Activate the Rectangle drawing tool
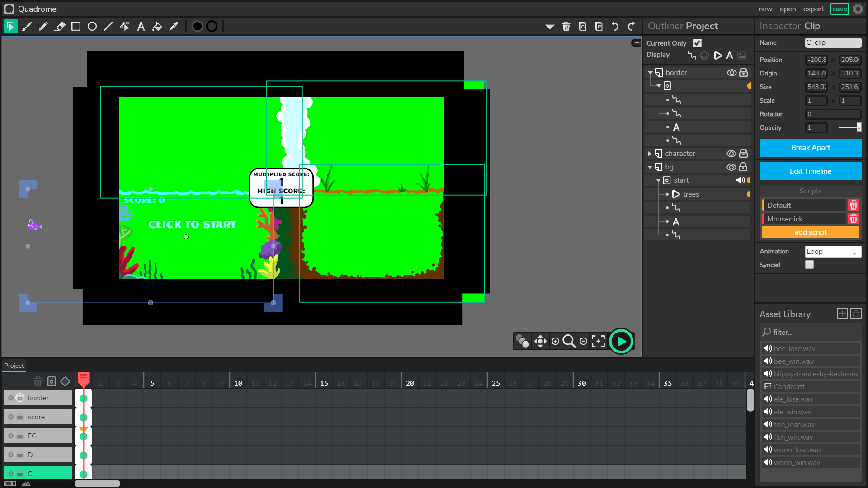This screenshot has height=488, width=868. point(76,26)
